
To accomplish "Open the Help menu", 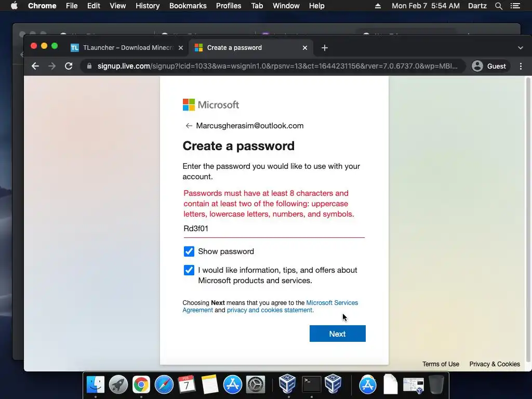I will tap(316, 6).
